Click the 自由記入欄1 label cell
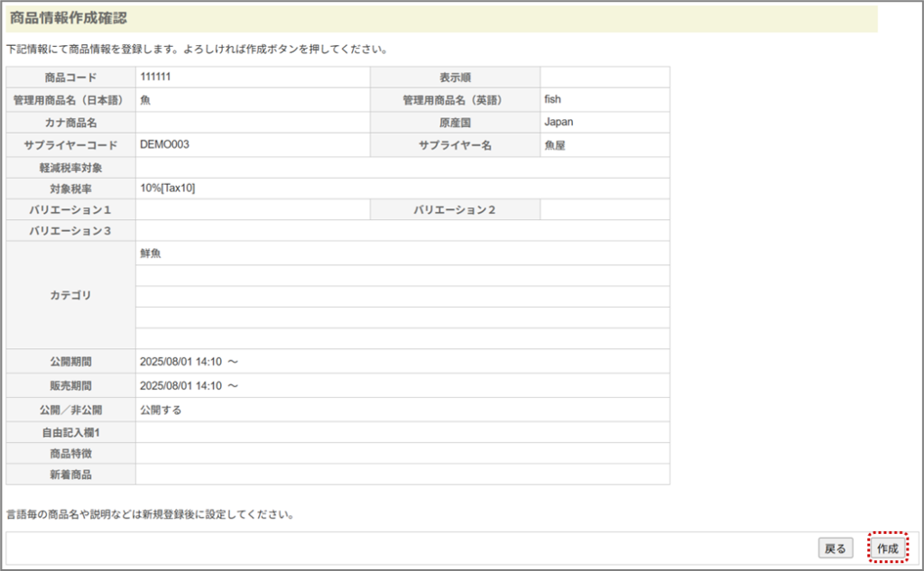This screenshot has height=571, width=924. (x=71, y=432)
